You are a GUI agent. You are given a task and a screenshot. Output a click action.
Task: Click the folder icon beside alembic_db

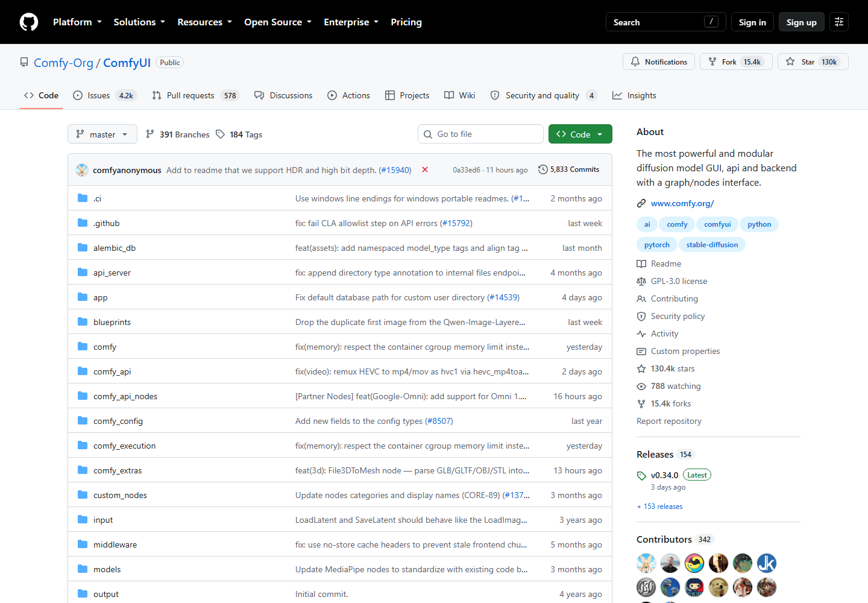point(83,247)
